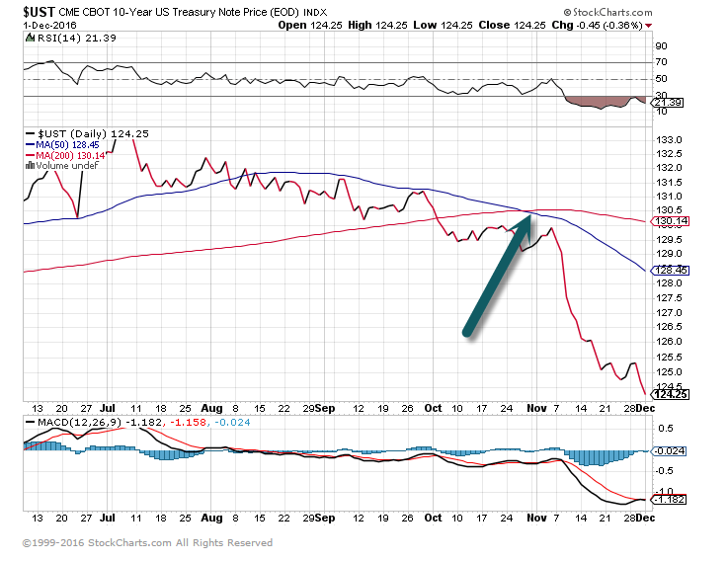Viewport: 728px width, 561px height.
Task: Click the 'High 124.25' value
Action: [x=377, y=25]
